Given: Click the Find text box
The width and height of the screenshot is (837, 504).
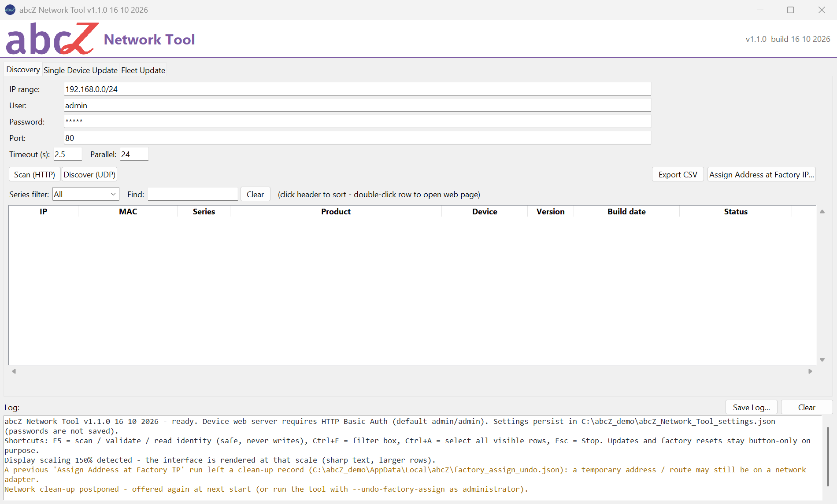Looking at the screenshot, I should click(x=193, y=194).
